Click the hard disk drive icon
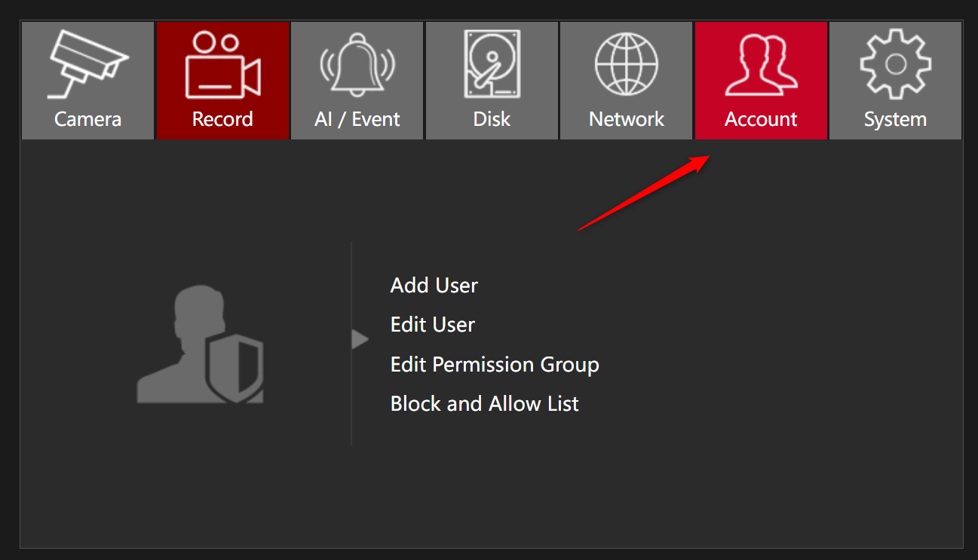Screen dimensions: 978x560 pyautogui.click(x=492, y=65)
